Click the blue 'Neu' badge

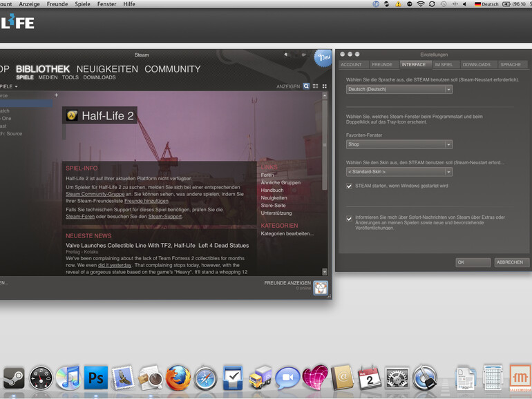pos(323,58)
